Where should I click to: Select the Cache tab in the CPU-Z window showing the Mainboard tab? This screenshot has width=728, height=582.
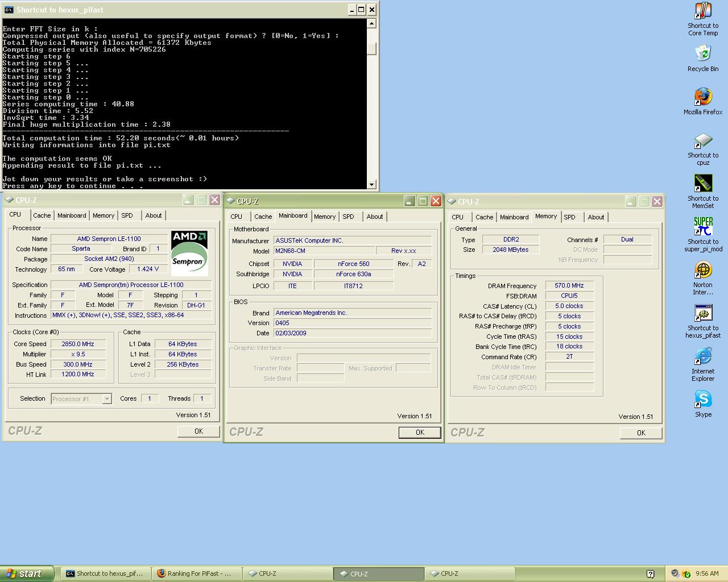263,217
